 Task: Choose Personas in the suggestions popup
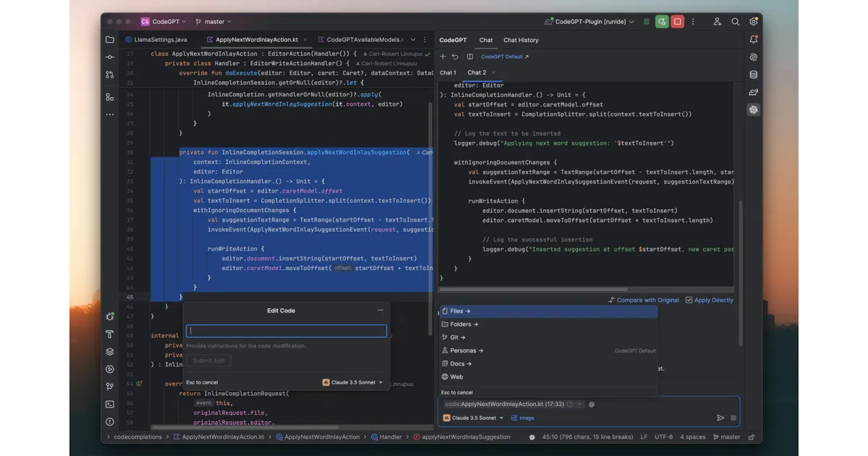[548, 350]
